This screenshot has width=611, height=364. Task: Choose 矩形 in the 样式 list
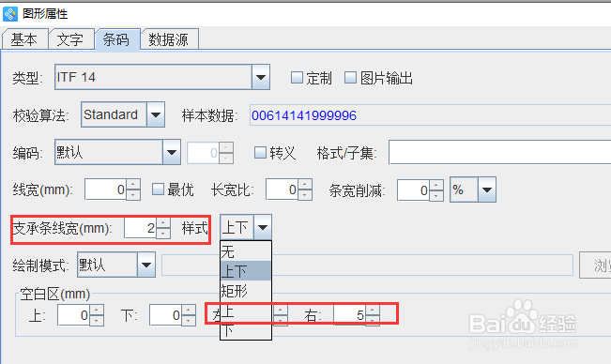pos(246,291)
